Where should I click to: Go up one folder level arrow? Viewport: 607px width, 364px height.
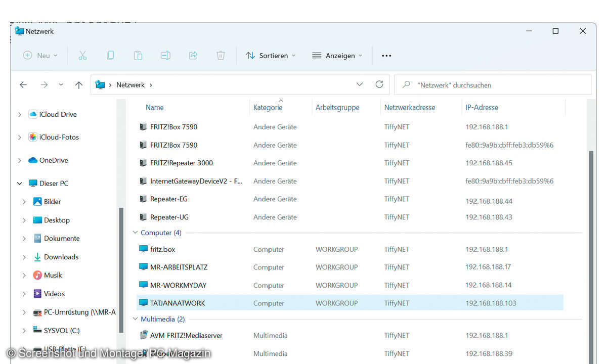[78, 85]
